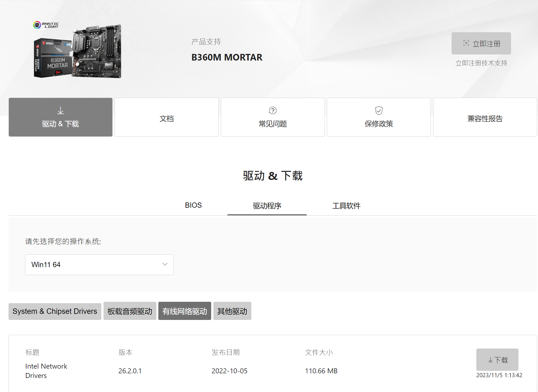Click the 驱动 & 下载 section heading
The height and width of the screenshot is (392, 538).
point(273,176)
